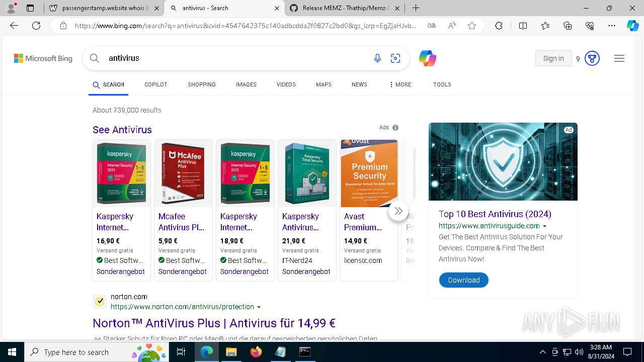Open Task View on taskbar
This screenshot has width=644, height=362.
click(181, 352)
